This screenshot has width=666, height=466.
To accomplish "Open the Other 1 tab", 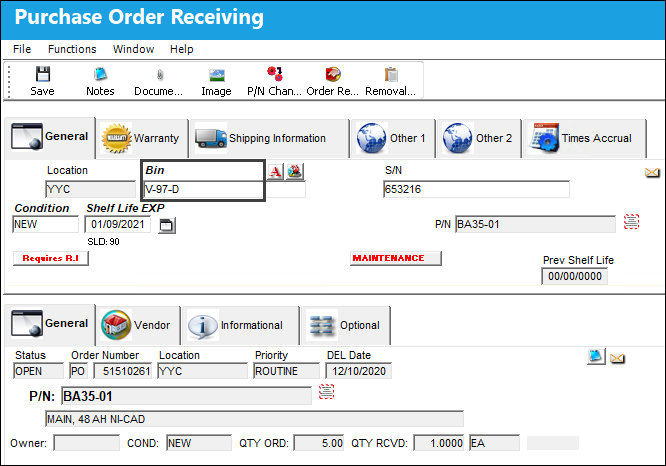I will pos(393,138).
